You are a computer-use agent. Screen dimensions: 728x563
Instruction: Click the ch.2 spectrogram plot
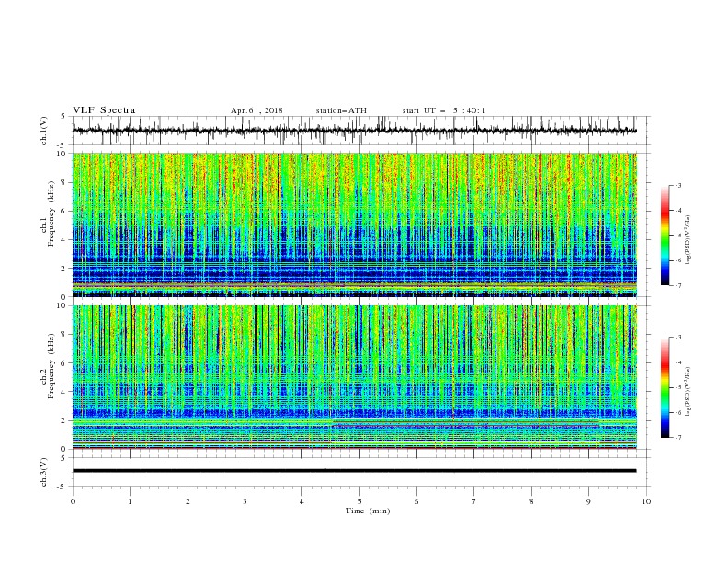(x=355, y=377)
